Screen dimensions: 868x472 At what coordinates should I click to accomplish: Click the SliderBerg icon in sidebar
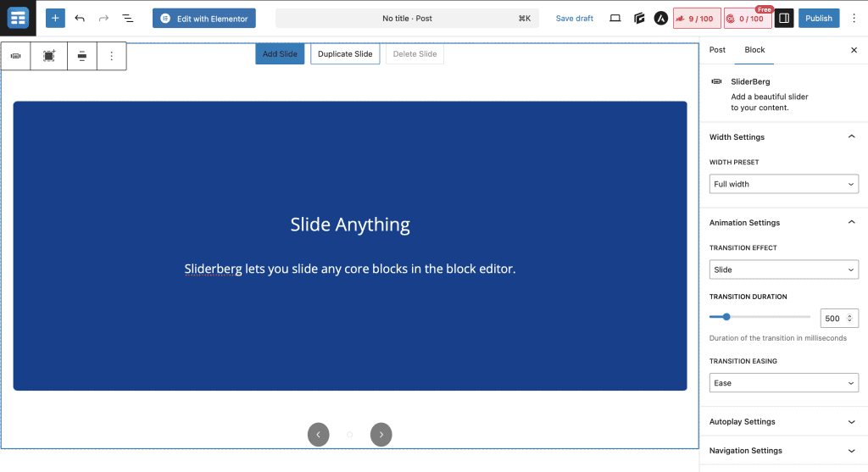716,81
